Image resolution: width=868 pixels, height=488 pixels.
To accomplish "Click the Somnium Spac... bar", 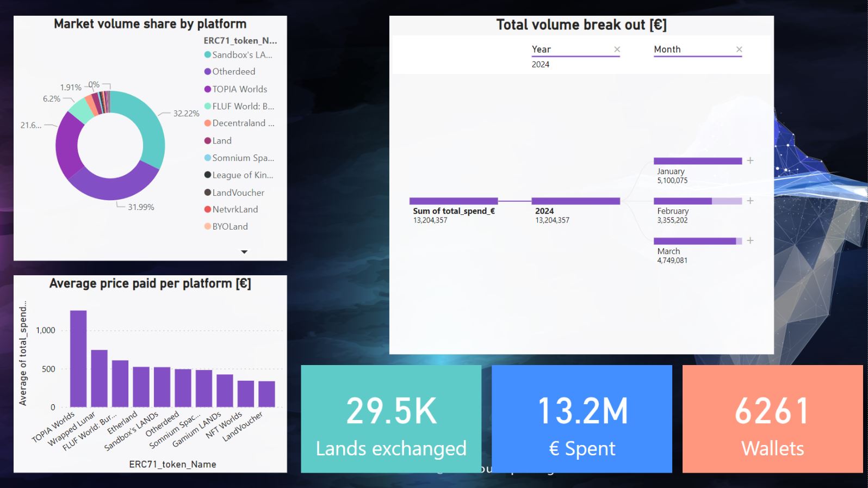I will click(x=204, y=388).
